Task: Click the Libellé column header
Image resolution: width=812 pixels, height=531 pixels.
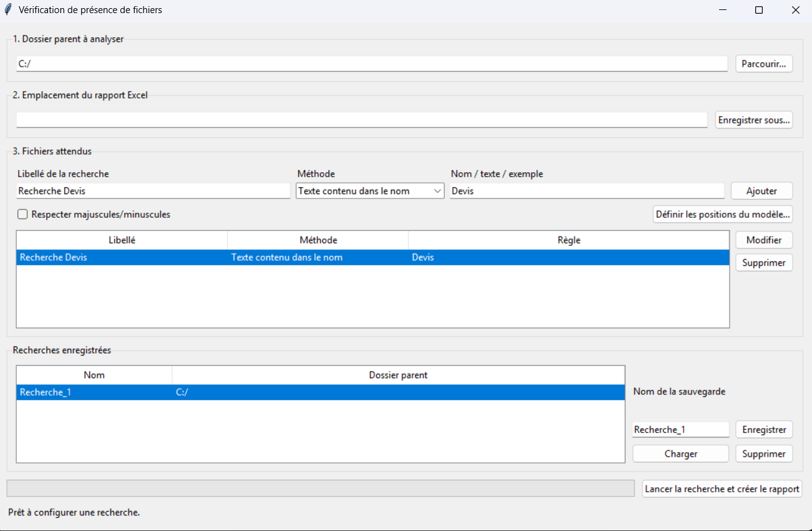Action: point(122,240)
